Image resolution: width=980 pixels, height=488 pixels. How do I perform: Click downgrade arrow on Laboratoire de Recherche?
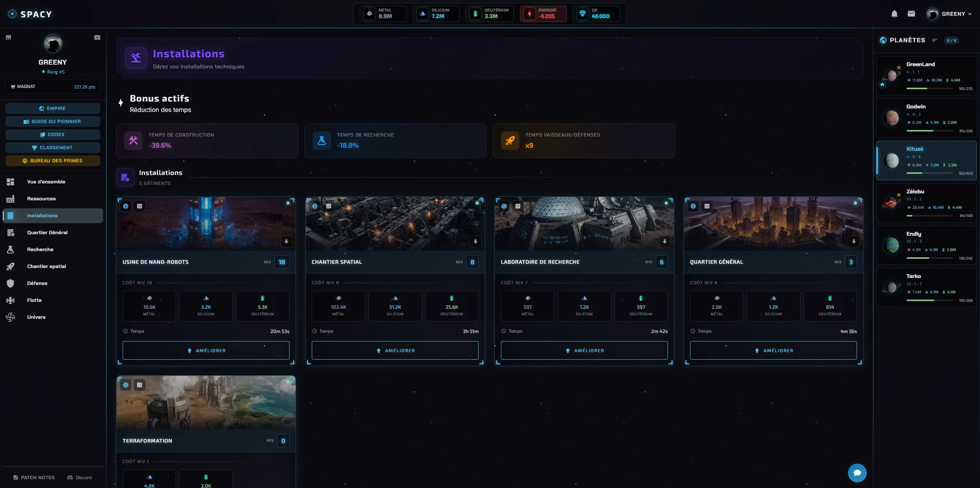pos(665,242)
